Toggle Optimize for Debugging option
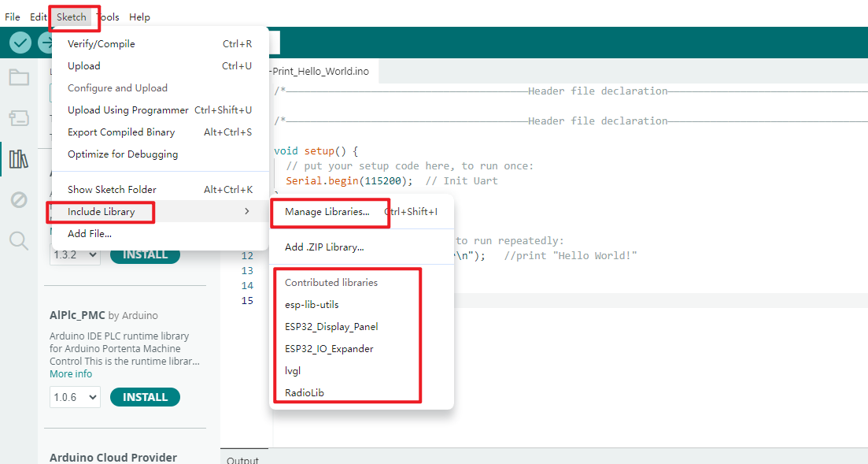The image size is (868, 464). [x=160, y=154]
